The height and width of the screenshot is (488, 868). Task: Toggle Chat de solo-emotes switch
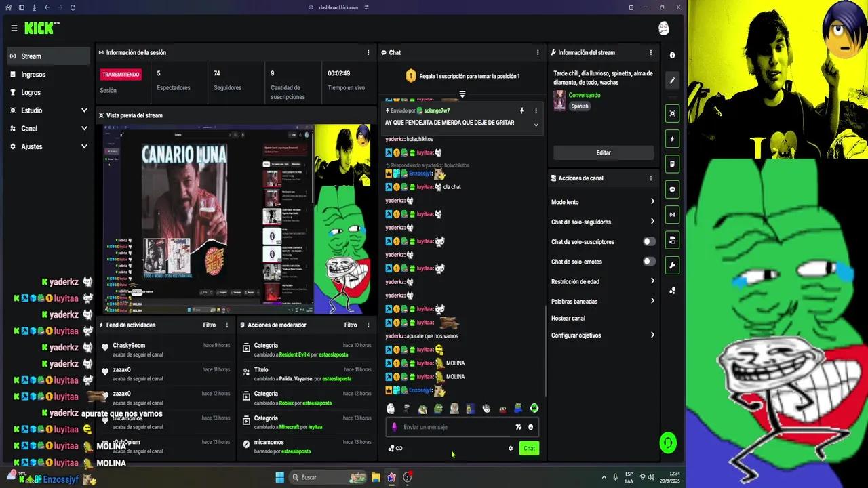point(649,262)
